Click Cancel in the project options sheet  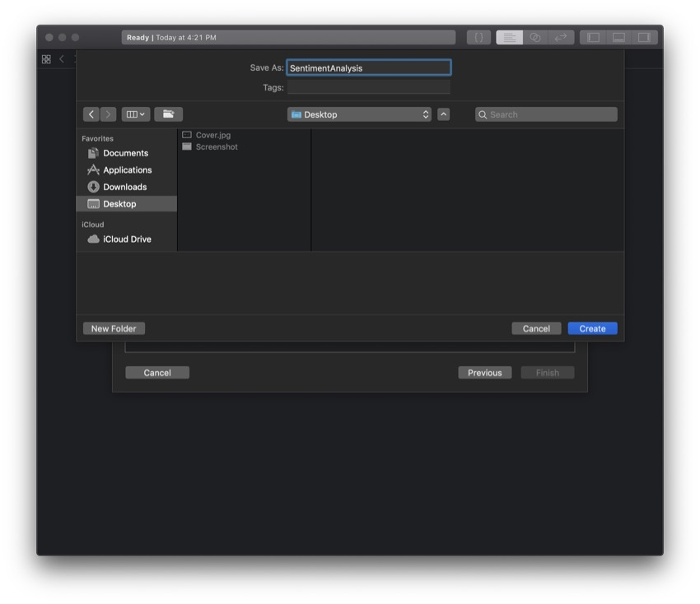(157, 373)
